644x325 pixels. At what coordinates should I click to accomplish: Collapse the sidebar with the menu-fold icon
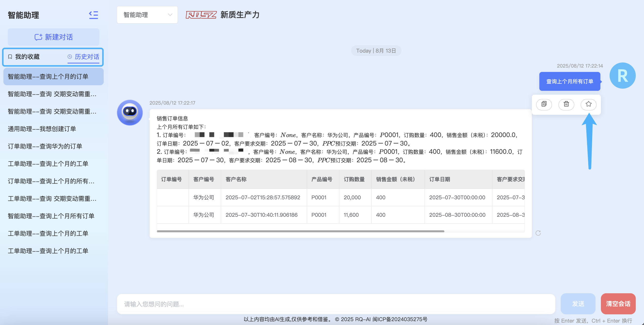[x=94, y=15]
